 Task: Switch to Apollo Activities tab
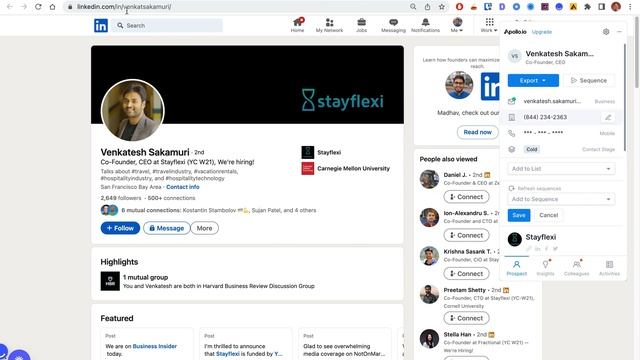tap(609, 268)
